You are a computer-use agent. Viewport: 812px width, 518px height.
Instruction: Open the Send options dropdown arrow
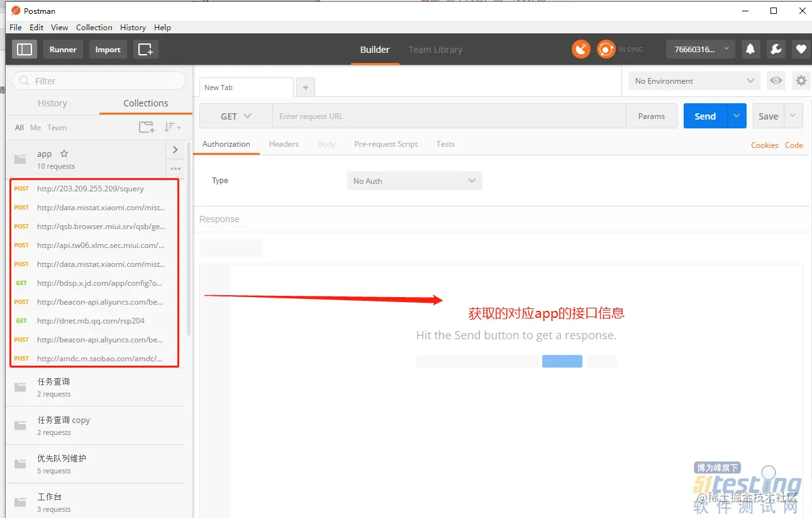(737, 116)
